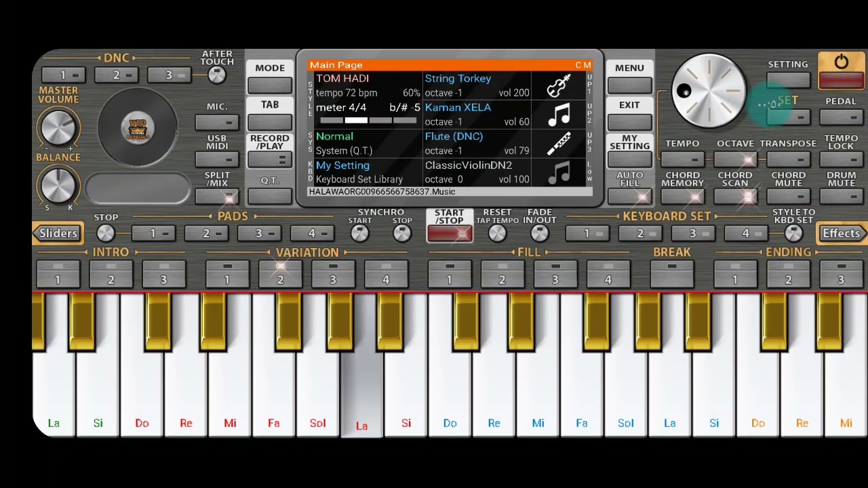868x488 pixels.
Task: Toggle USB MIDI button
Action: [x=217, y=159]
